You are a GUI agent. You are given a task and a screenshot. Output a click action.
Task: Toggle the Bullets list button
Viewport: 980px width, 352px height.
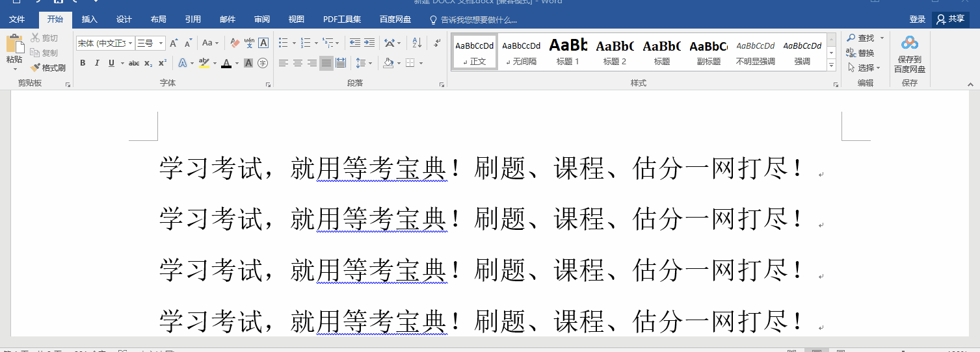click(283, 43)
